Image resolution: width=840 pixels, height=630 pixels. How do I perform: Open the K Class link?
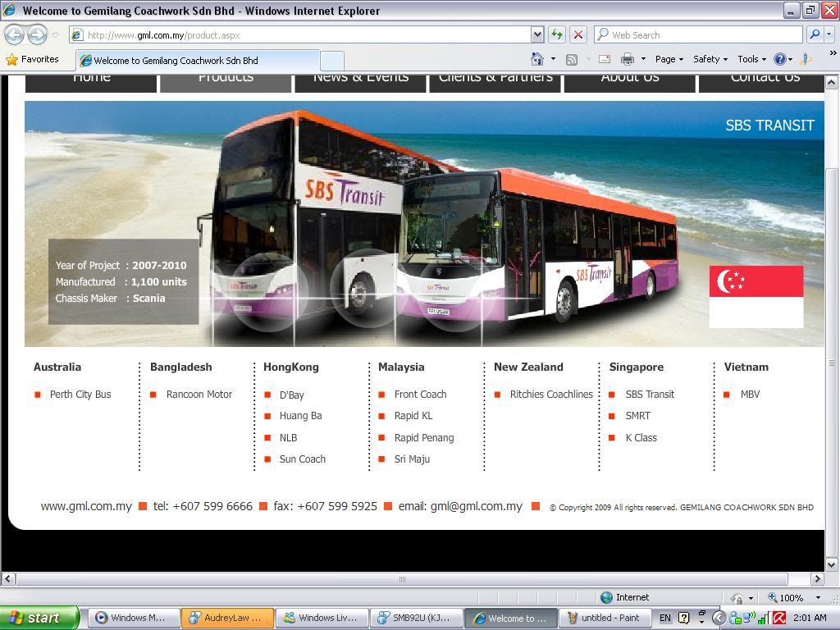click(641, 438)
